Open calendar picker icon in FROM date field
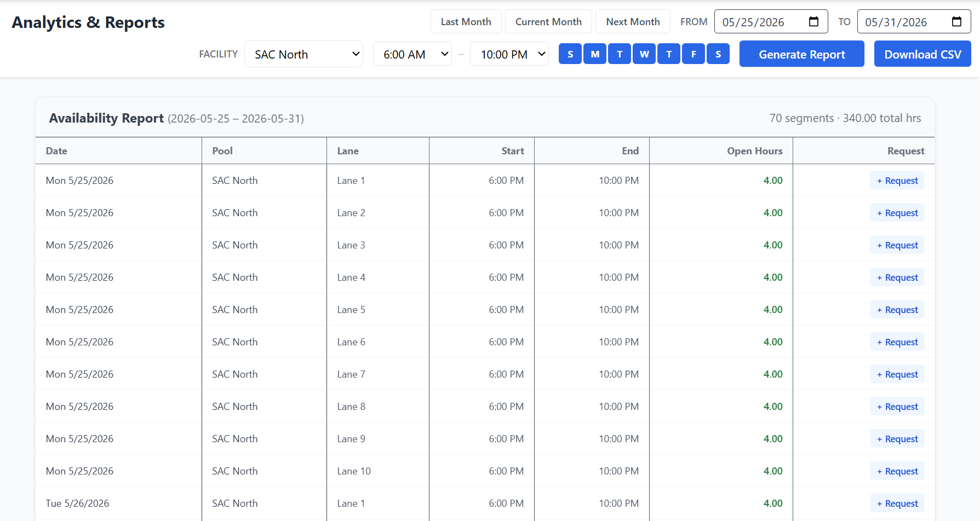The width and height of the screenshot is (980, 521). tap(813, 22)
